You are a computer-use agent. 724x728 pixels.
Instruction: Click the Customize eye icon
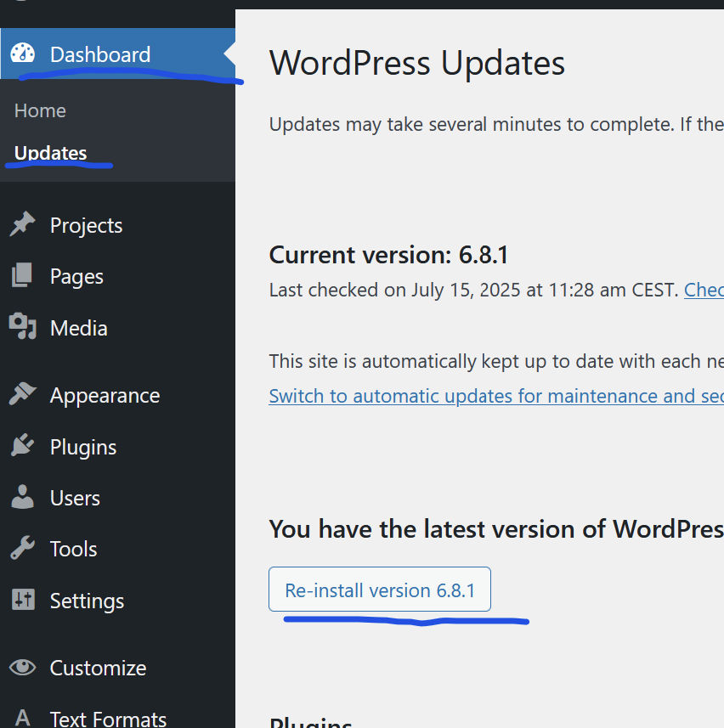tap(23, 668)
